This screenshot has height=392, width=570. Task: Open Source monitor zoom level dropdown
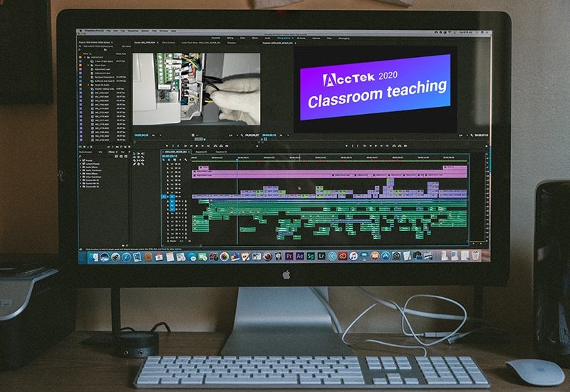click(x=156, y=135)
